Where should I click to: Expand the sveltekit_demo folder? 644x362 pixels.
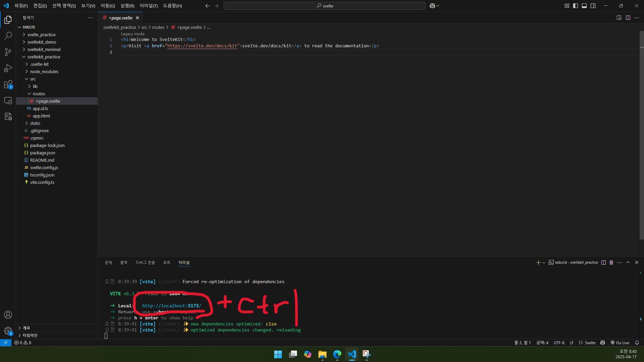click(24, 42)
